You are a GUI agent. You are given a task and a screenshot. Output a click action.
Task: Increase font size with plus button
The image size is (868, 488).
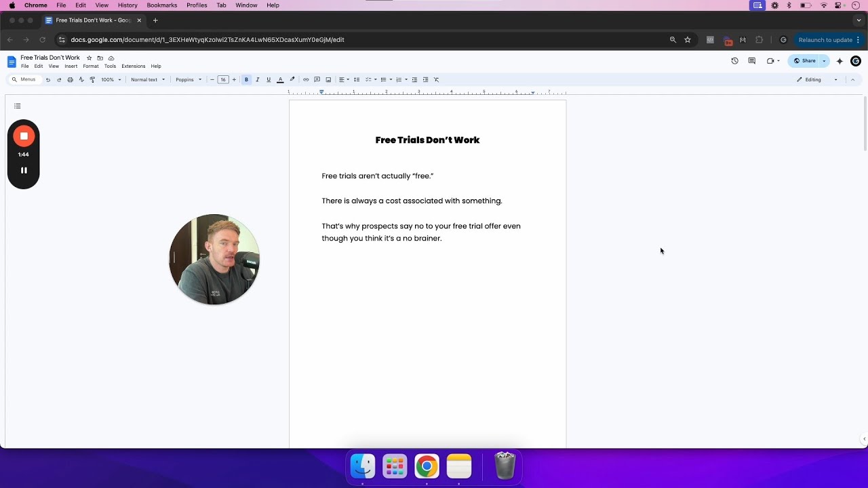tap(234, 80)
